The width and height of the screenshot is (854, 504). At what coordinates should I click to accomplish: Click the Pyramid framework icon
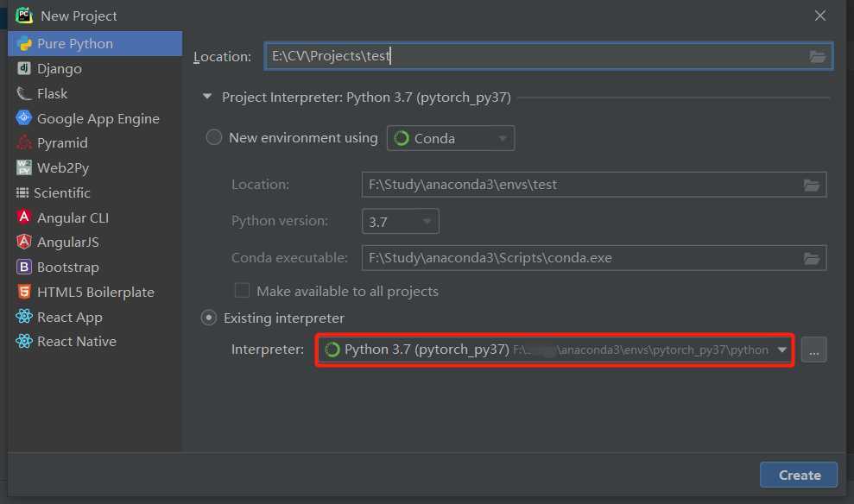click(x=24, y=142)
